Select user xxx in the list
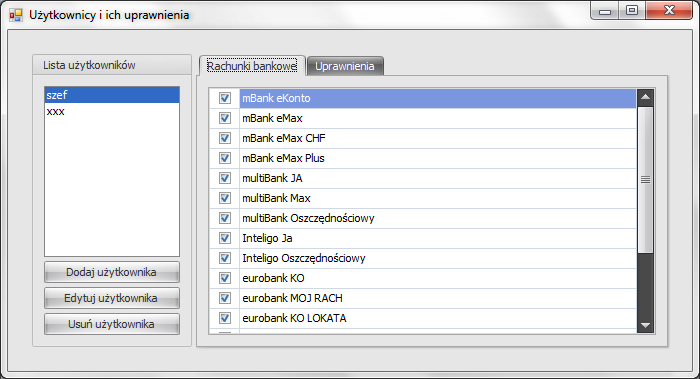The width and height of the screenshot is (700, 379). tap(112, 111)
